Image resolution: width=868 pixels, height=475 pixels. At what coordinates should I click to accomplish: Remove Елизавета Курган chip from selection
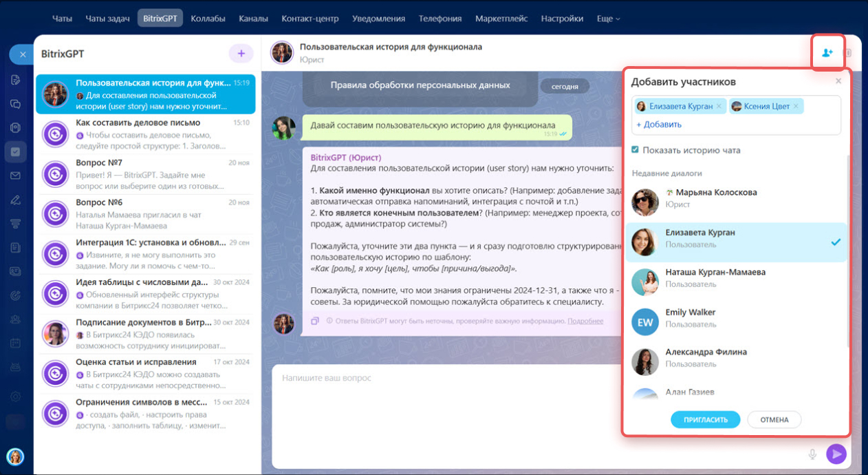click(719, 107)
